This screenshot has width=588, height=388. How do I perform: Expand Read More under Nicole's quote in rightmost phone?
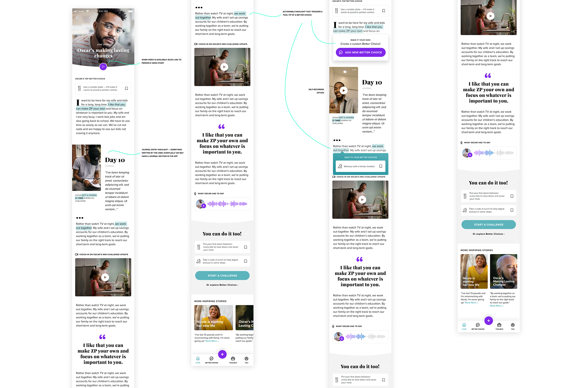click(x=472, y=303)
